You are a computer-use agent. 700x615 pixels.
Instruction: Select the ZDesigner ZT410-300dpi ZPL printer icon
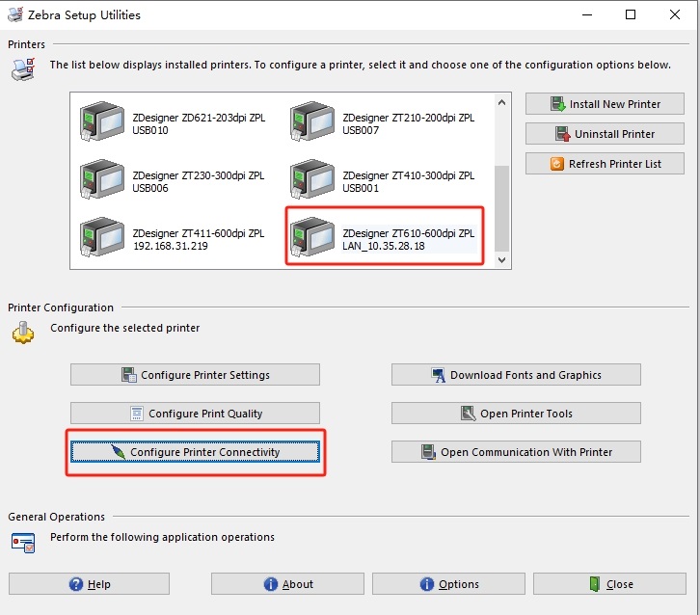pyautogui.click(x=312, y=179)
